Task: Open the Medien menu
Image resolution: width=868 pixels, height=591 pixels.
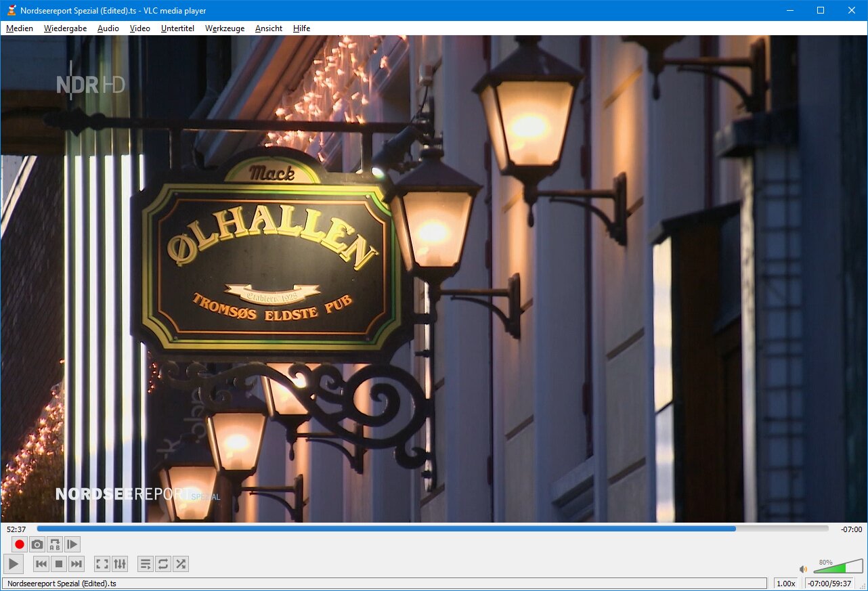Action: pyautogui.click(x=20, y=28)
